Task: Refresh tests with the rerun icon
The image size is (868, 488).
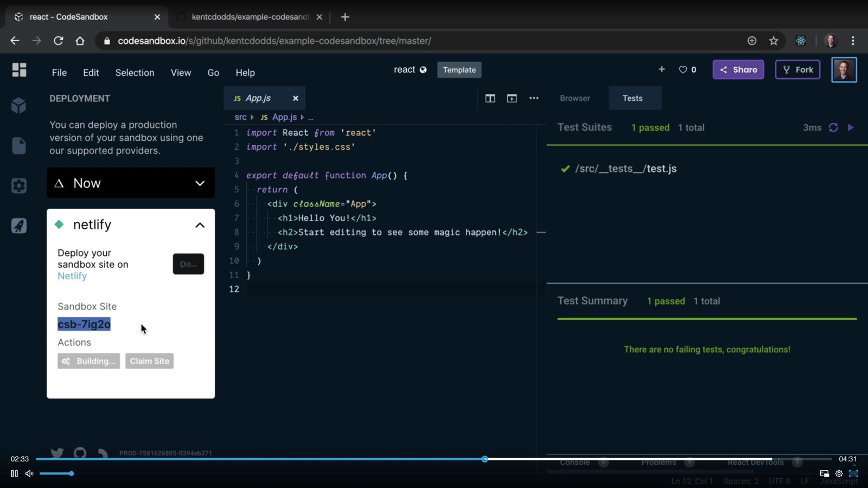Action: [833, 127]
